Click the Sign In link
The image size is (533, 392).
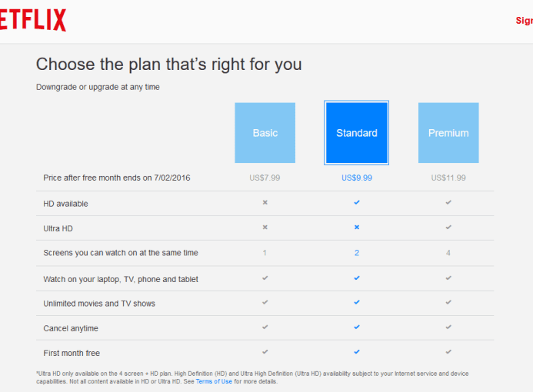tap(525, 21)
